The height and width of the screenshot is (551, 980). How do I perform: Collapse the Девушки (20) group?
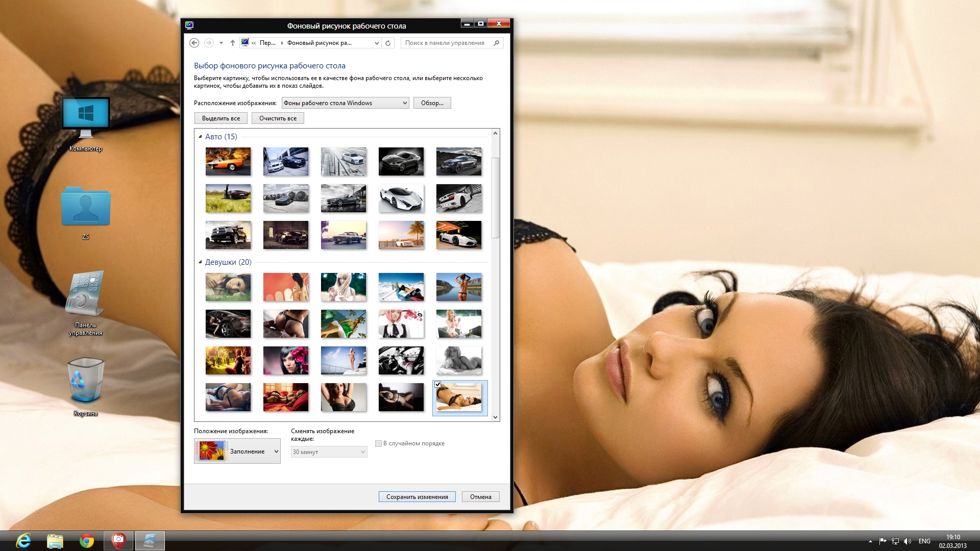(x=200, y=262)
